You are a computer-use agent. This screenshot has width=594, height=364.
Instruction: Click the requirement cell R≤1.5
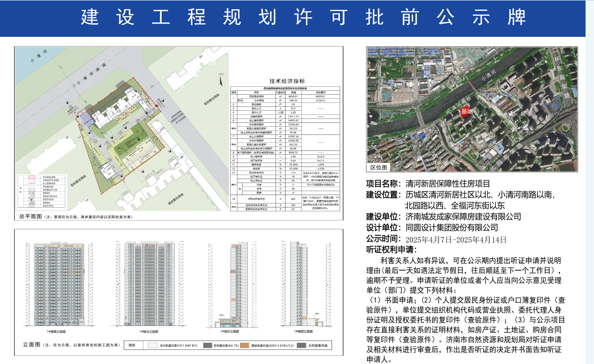coord(321,161)
